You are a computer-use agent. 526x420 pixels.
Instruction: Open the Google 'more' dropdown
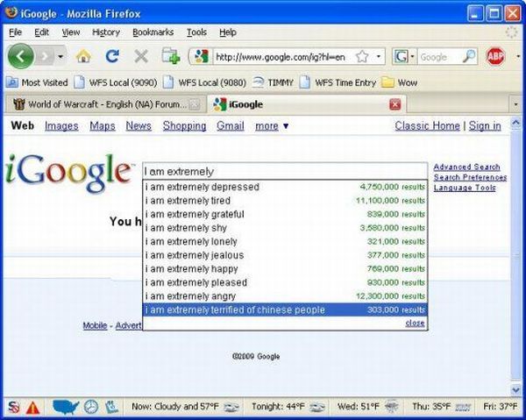pos(272,126)
